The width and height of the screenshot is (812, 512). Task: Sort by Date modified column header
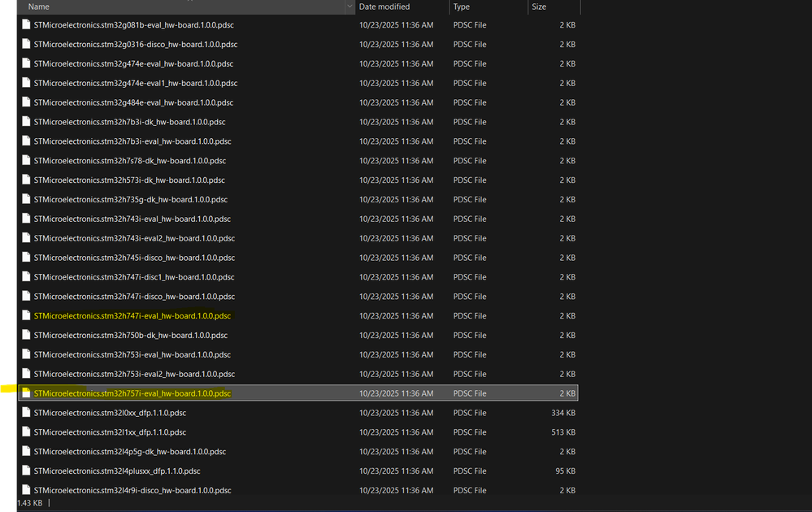[x=384, y=7]
